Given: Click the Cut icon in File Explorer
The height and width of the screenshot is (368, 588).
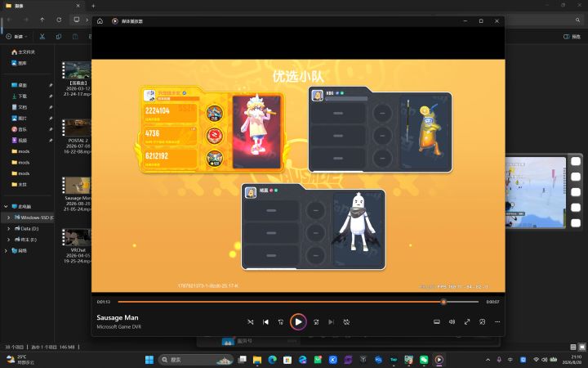Looking at the screenshot, I should click(x=42, y=37).
